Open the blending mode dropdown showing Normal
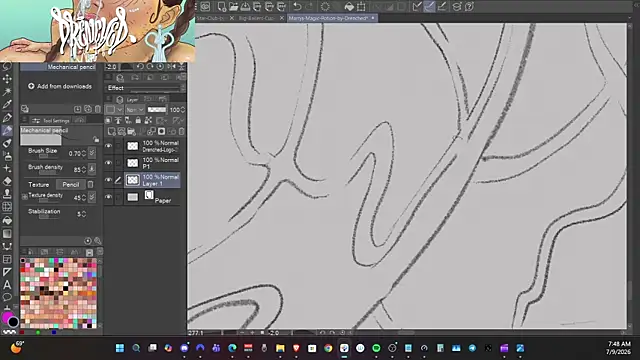This screenshot has height=360, width=640. [x=135, y=110]
